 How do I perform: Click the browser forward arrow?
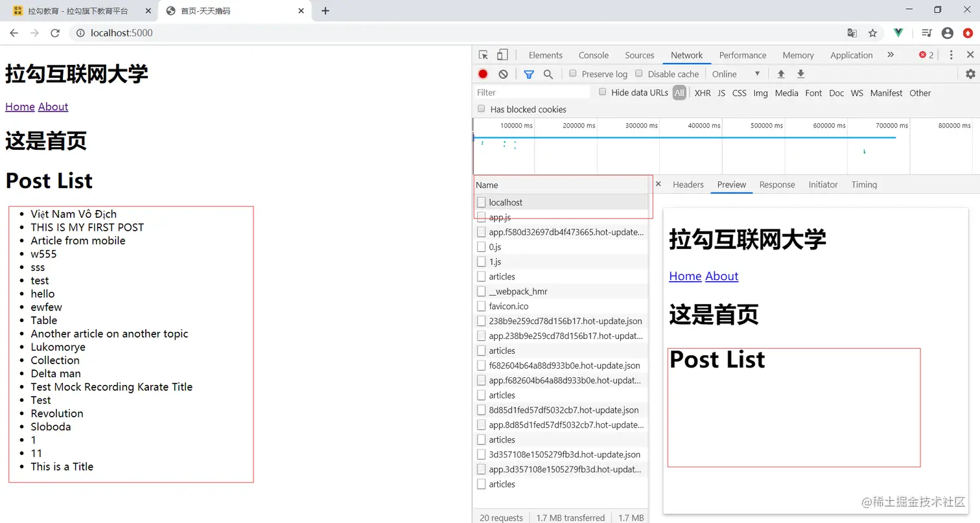34,33
